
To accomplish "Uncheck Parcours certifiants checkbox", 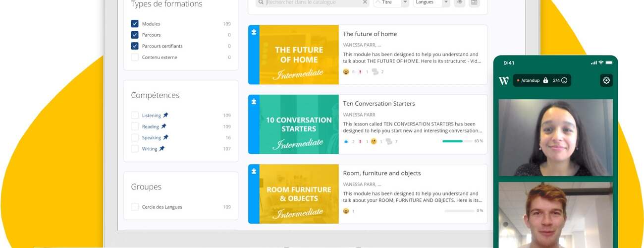I will 135,46.
